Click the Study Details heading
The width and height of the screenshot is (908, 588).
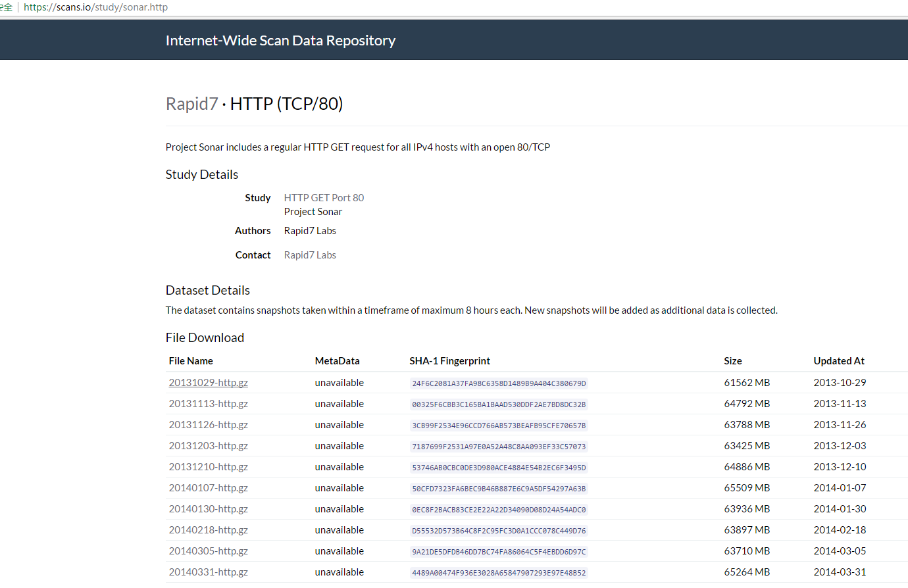201,174
